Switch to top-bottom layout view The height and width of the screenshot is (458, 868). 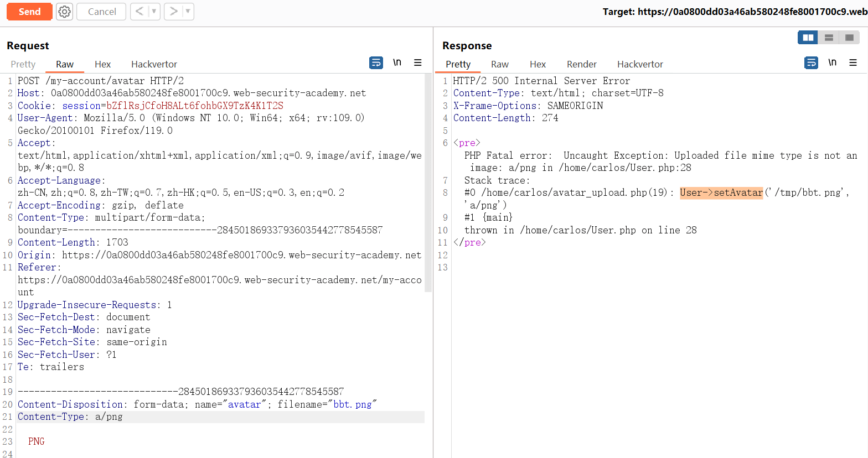tap(829, 38)
